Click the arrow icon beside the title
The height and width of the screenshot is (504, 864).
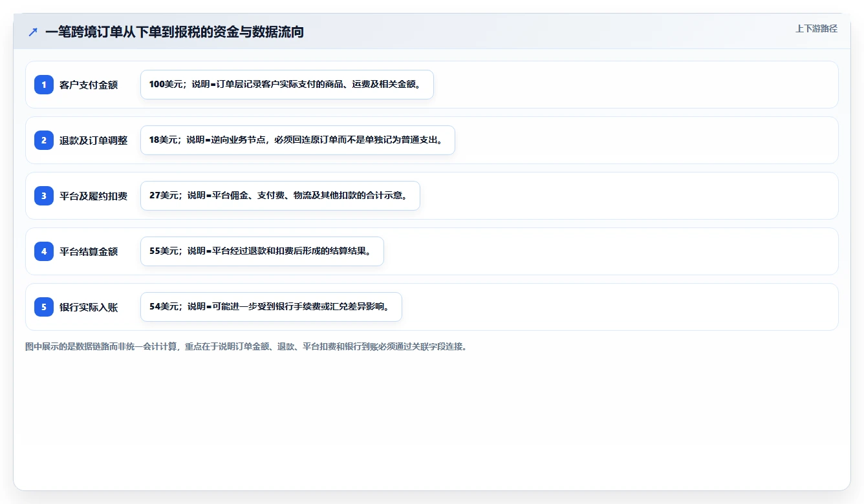[33, 32]
